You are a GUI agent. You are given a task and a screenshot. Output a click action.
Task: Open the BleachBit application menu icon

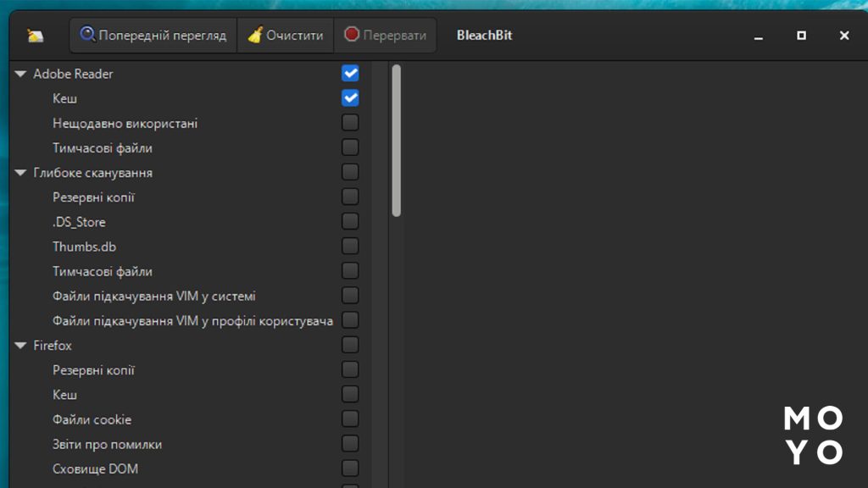pos(35,36)
